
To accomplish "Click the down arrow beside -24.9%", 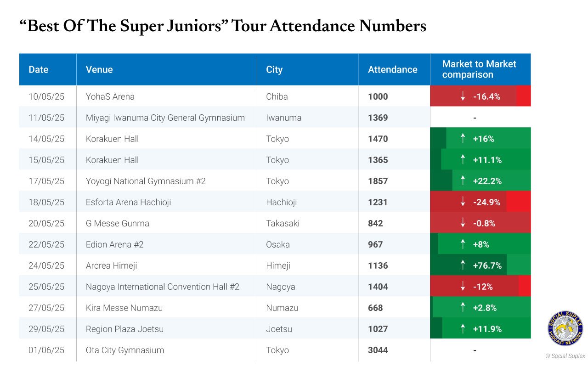I will click(463, 202).
